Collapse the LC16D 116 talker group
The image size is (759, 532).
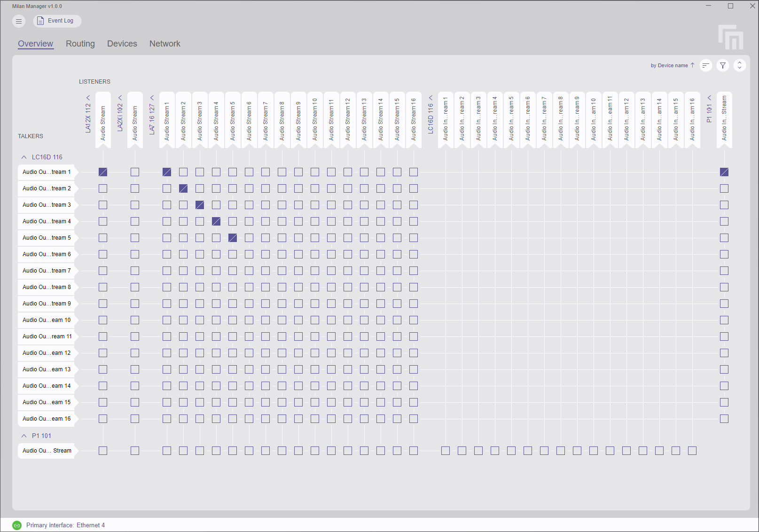point(24,157)
